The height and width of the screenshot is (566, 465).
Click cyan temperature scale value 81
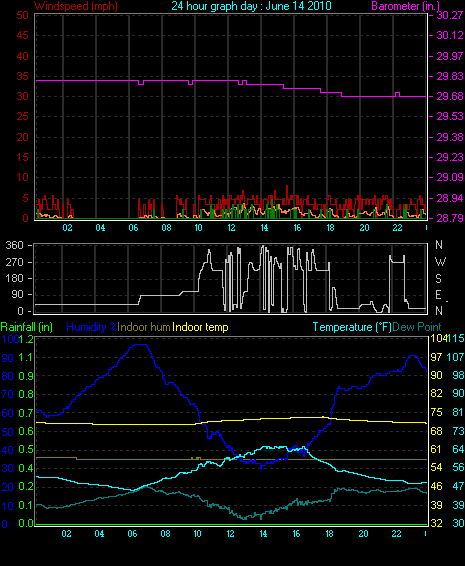458,412
